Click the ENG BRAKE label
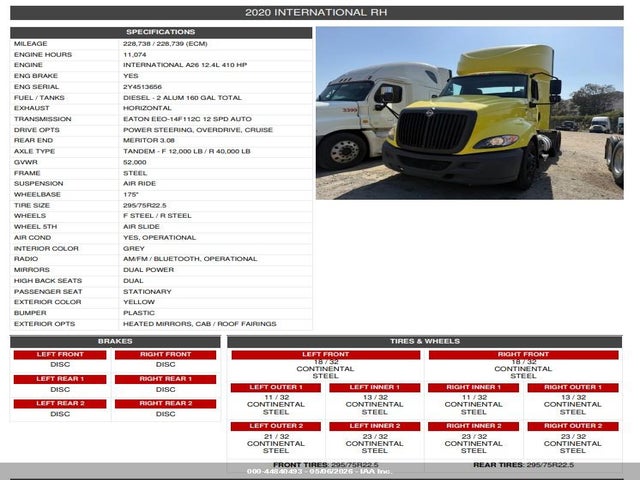 pos(36,76)
